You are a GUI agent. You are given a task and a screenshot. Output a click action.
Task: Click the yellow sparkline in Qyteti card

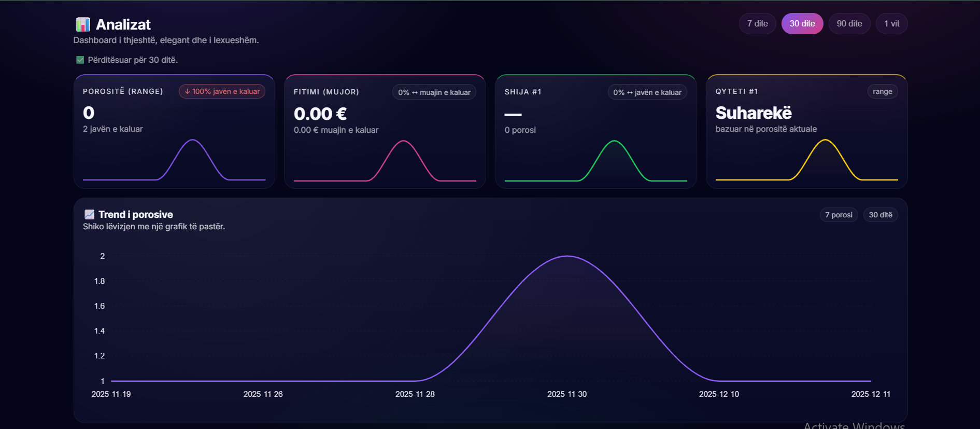(x=825, y=141)
